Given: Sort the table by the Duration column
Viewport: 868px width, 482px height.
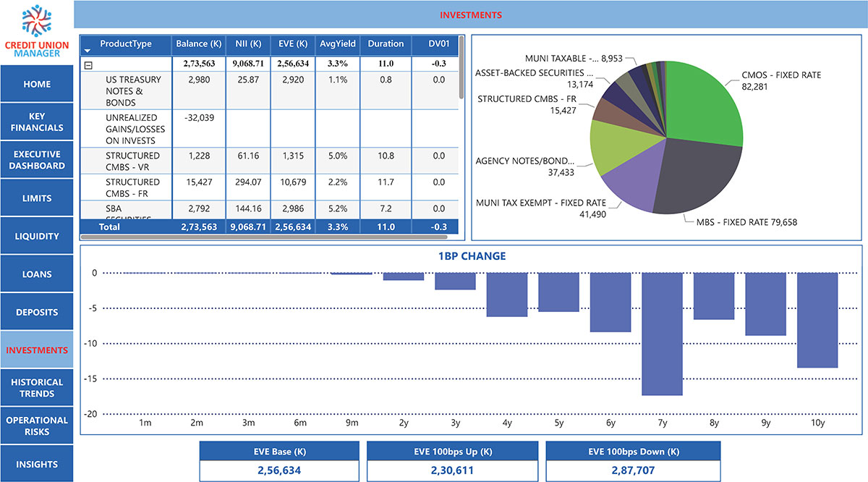Looking at the screenshot, I should click(x=386, y=44).
